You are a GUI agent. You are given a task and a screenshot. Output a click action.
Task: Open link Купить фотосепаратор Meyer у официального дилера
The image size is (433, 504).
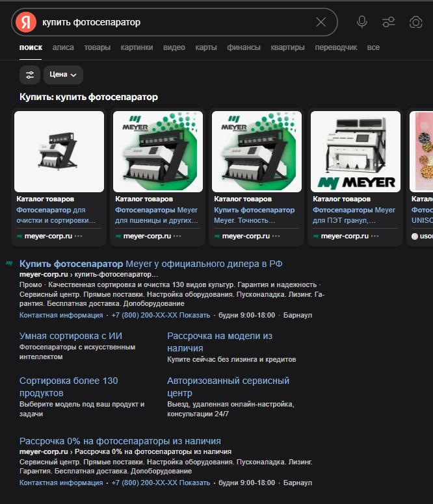coord(151,264)
